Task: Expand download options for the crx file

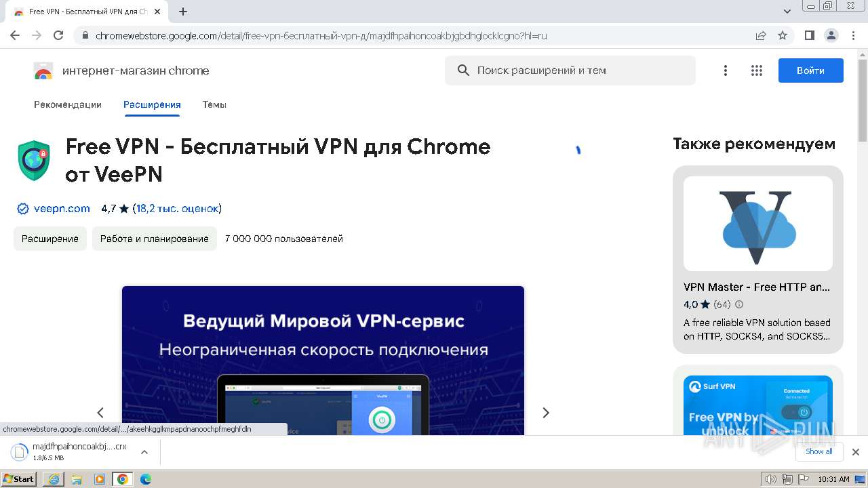Action: (144, 452)
